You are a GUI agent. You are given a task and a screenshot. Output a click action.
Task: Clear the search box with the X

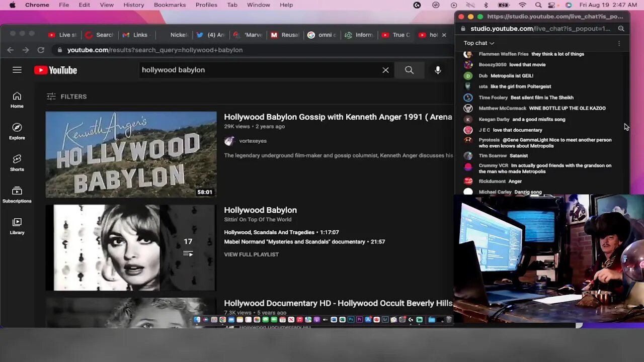click(385, 70)
